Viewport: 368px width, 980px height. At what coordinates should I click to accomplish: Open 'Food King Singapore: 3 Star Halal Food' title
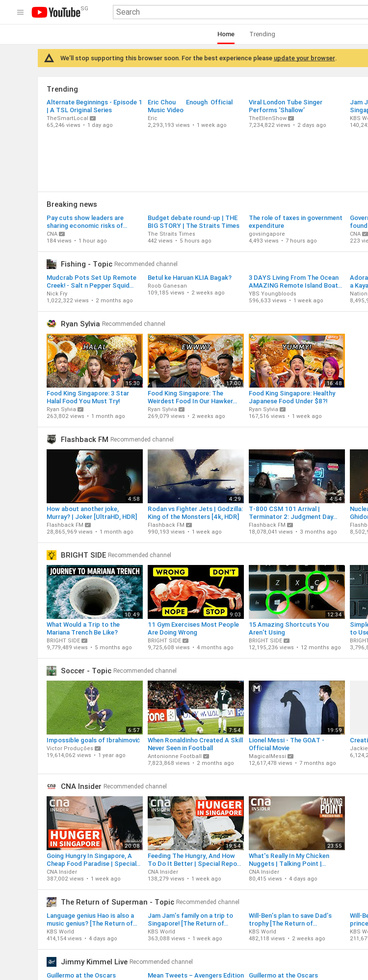coord(88,397)
